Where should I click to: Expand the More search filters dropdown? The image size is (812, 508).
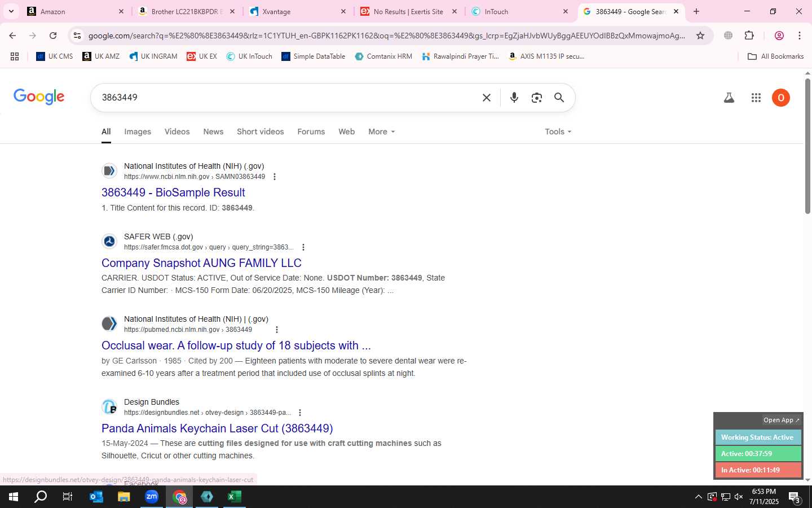pyautogui.click(x=382, y=132)
